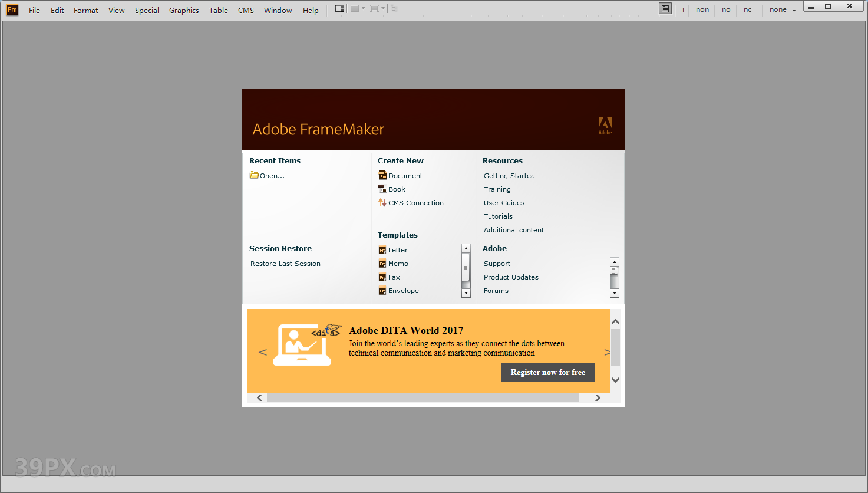Click the DITA presentation illustration in banner
The width and height of the screenshot is (868, 493).
coord(306,344)
